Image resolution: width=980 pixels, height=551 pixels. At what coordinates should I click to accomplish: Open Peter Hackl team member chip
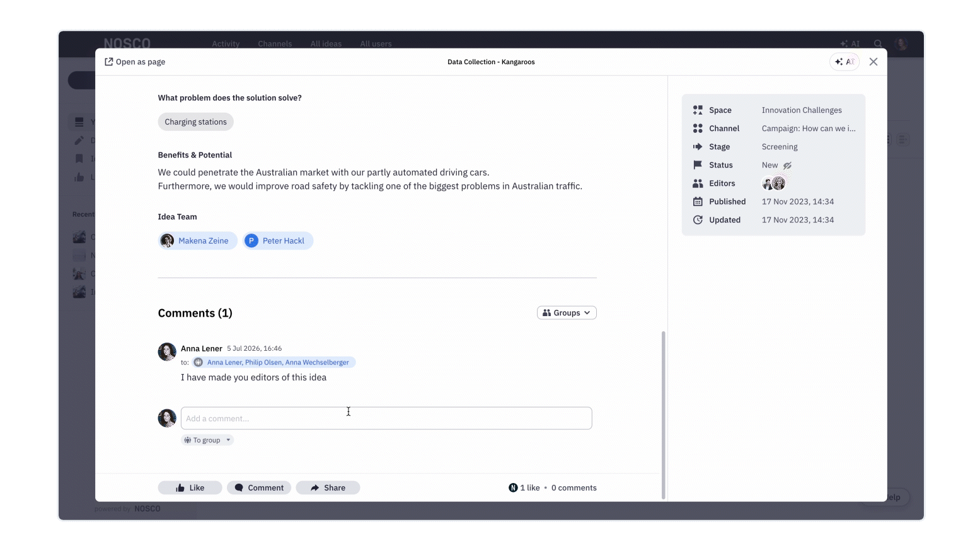pos(278,241)
